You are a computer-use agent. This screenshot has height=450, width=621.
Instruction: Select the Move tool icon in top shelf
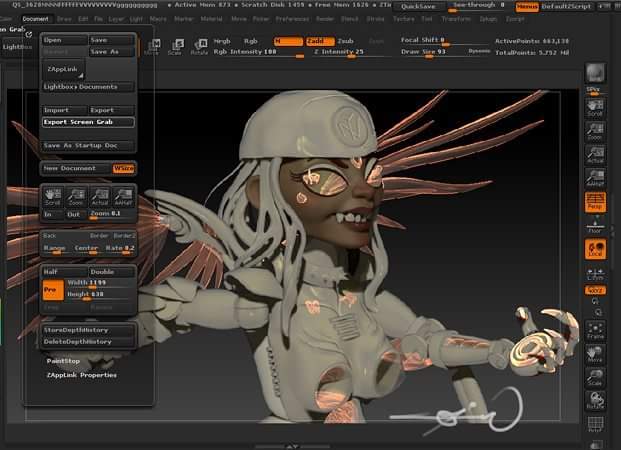[152, 46]
